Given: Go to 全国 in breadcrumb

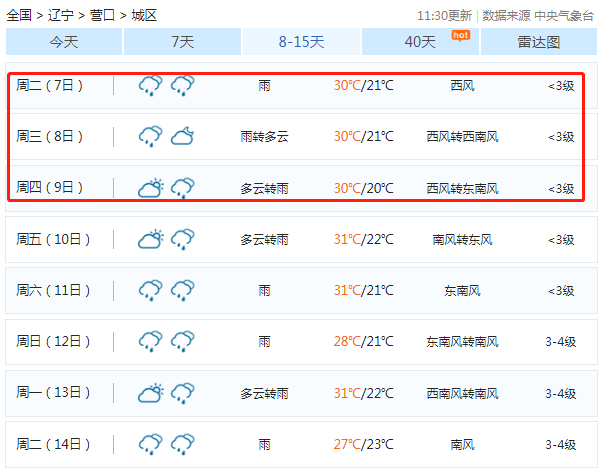Looking at the screenshot, I should point(19,15).
